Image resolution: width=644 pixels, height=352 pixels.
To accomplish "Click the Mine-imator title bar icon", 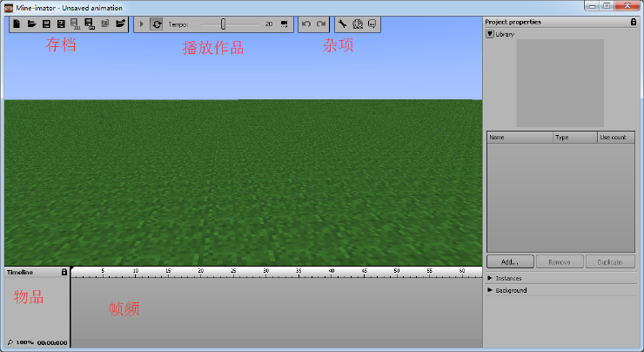I will coord(8,8).
